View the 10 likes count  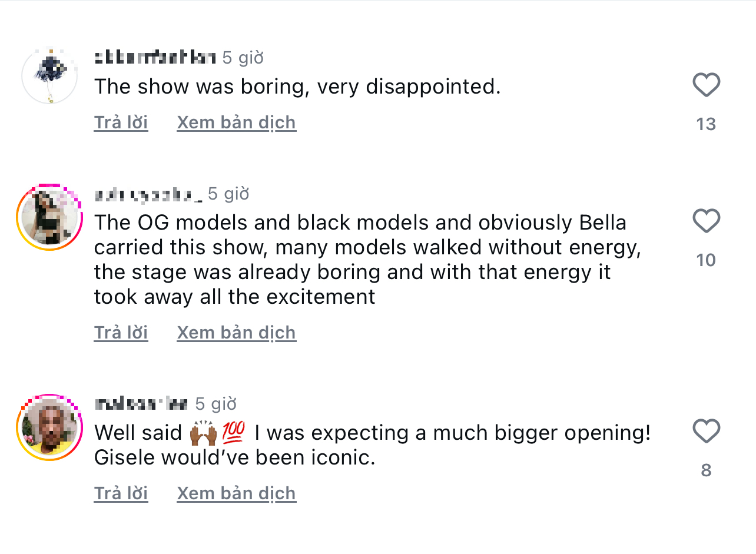[706, 260]
